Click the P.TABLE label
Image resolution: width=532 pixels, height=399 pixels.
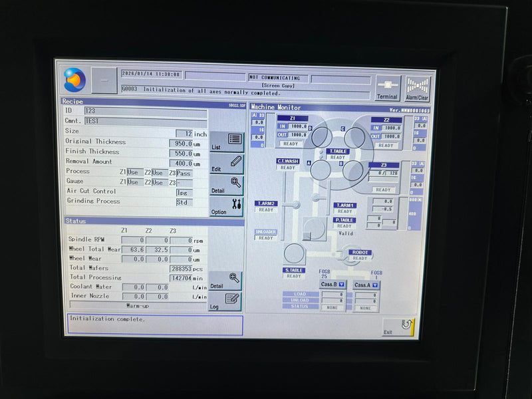[x=344, y=220]
